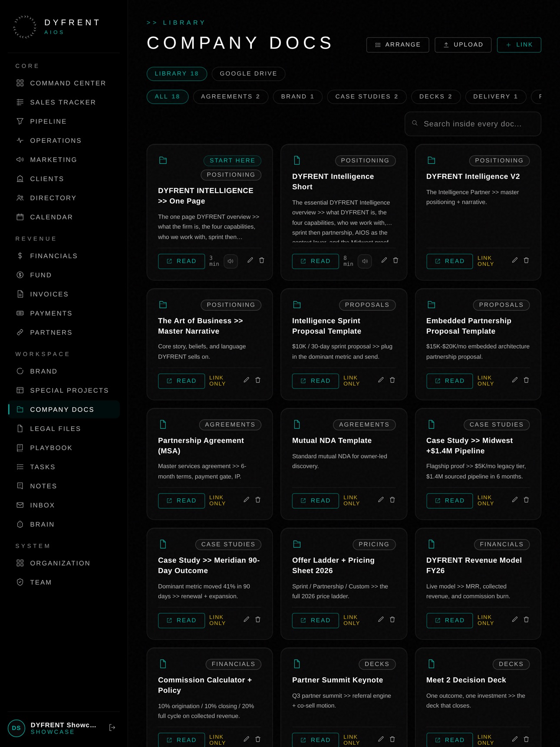
Task: Filter docs by Delivery category
Action: click(x=496, y=96)
